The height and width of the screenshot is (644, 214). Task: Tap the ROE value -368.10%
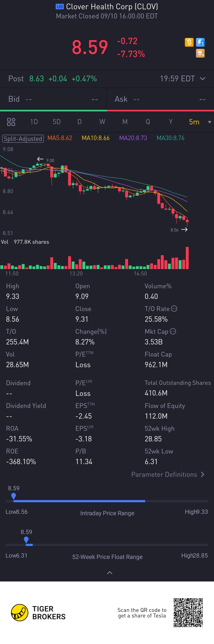point(21,462)
